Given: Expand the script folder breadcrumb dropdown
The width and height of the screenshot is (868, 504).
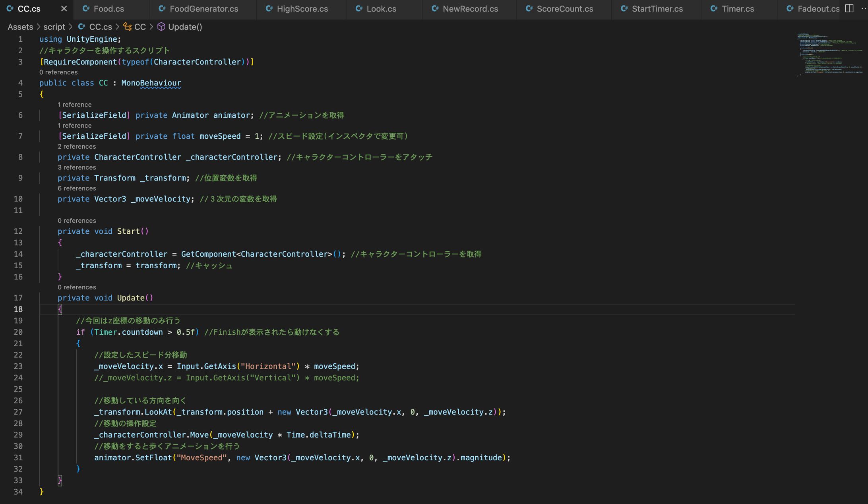Looking at the screenshot, I should (54, 27).
